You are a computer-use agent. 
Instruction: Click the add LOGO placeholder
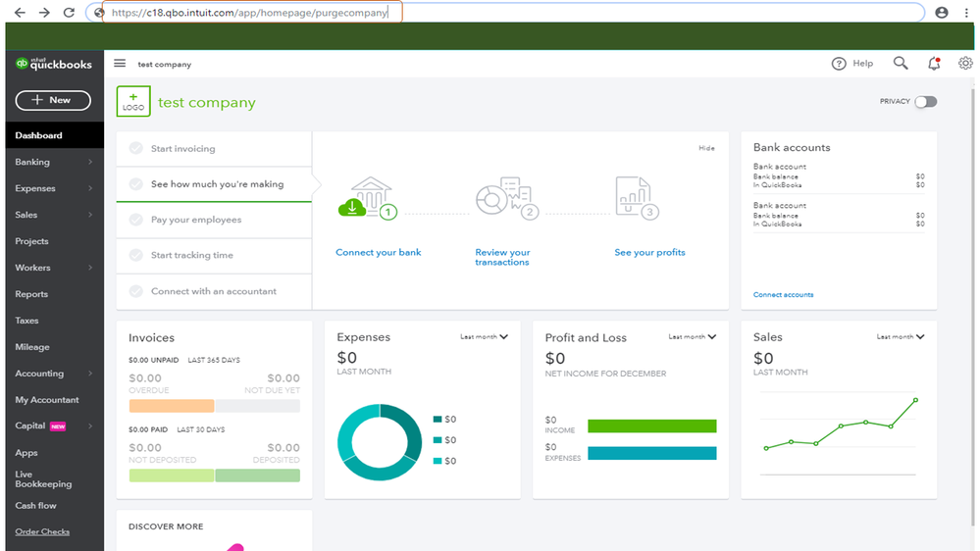pos(133,102)
